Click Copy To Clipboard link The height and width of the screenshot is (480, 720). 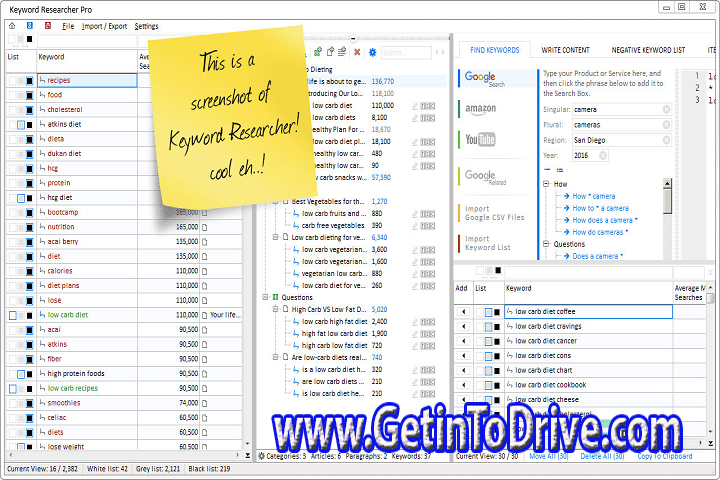(664, 456)
